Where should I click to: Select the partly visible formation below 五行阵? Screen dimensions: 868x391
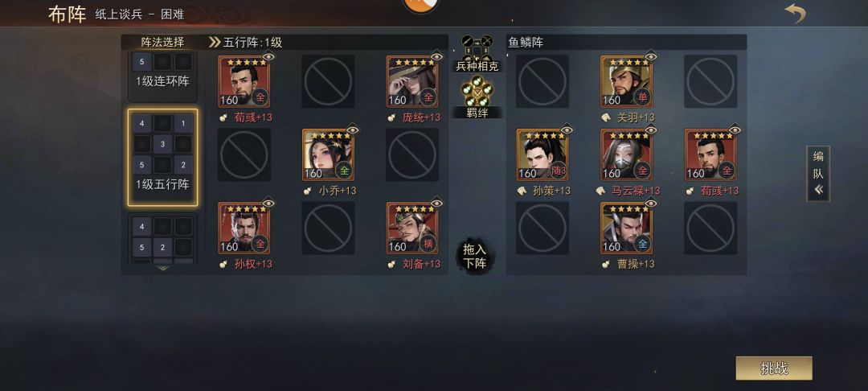pyautogui.click(x=162, y=239)
